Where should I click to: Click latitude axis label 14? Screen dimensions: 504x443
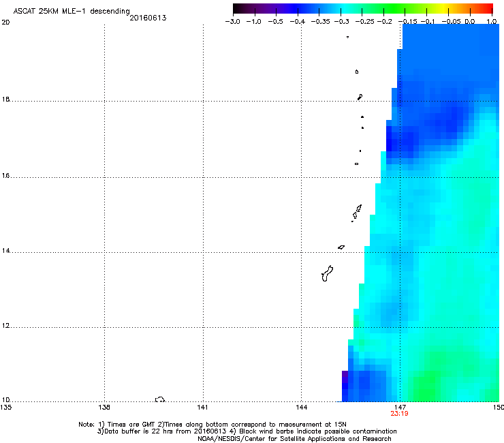[x=5, y=251]
